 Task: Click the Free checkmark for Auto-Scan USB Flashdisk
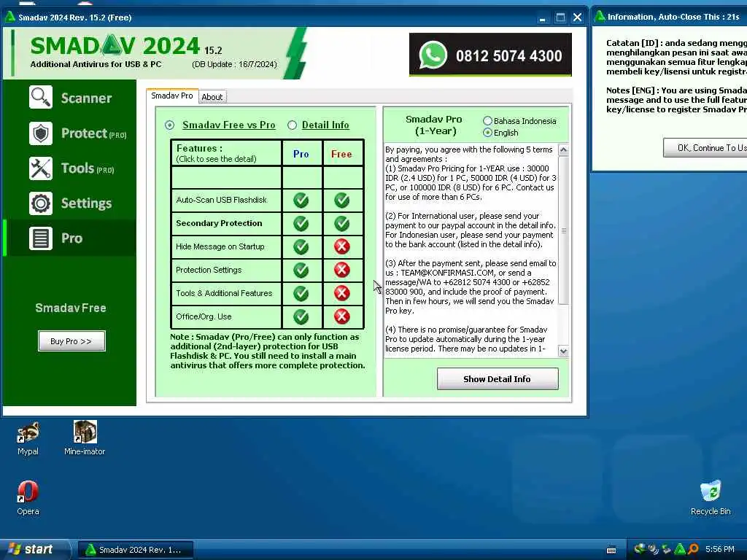342,200
